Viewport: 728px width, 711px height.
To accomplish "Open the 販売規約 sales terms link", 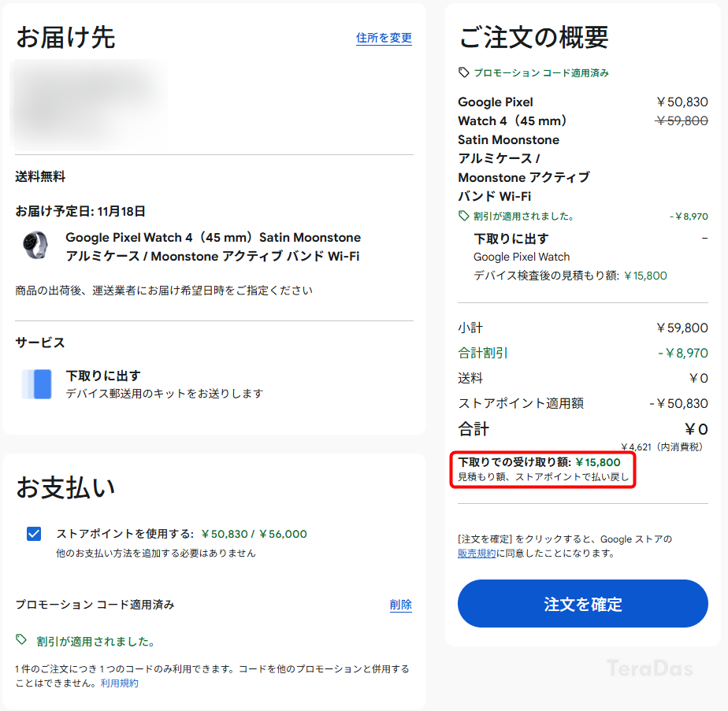I will [x=477, y=554].
